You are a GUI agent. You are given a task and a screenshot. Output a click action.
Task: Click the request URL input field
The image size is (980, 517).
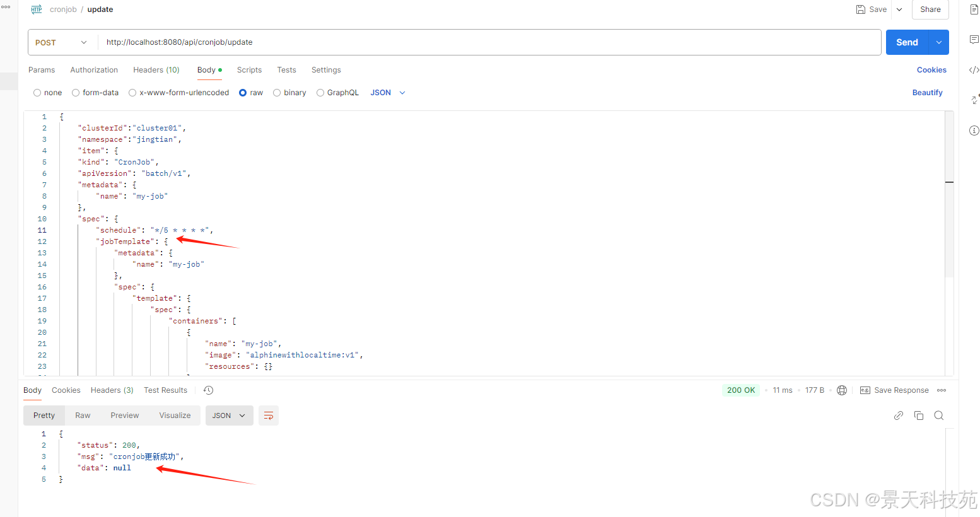pos(489,42)
